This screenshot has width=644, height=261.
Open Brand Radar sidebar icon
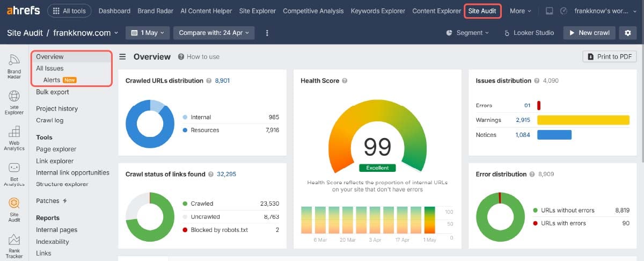[14, 67]
